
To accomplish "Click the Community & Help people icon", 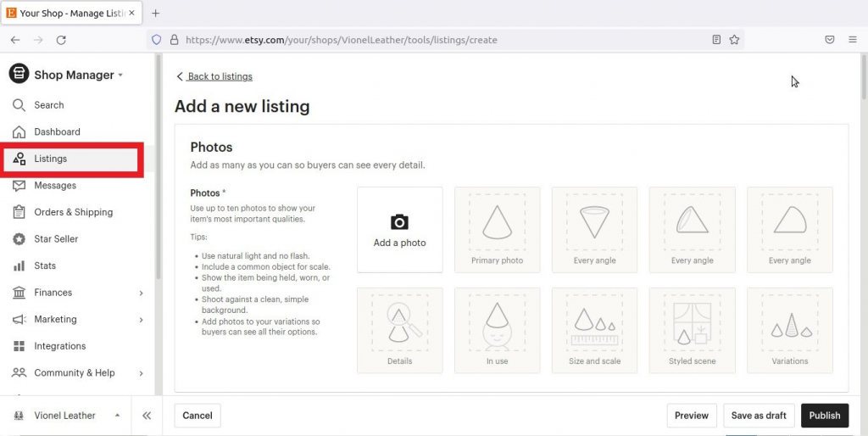I will click(19, 373).
